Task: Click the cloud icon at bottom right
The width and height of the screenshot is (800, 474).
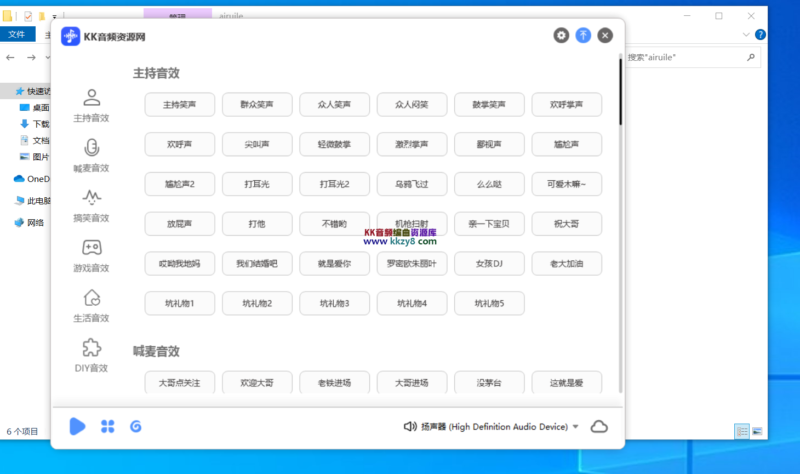Action: 599,426
